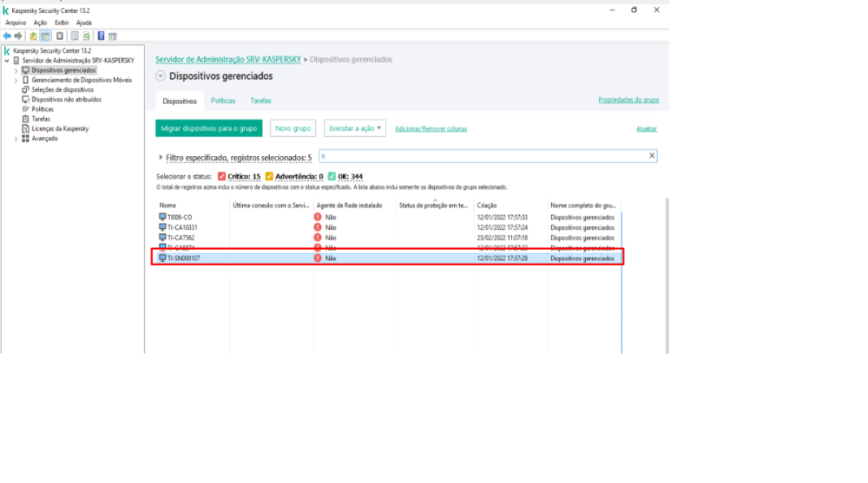Open the Propriedades do grupo link
868x483 pixels.
628,100
